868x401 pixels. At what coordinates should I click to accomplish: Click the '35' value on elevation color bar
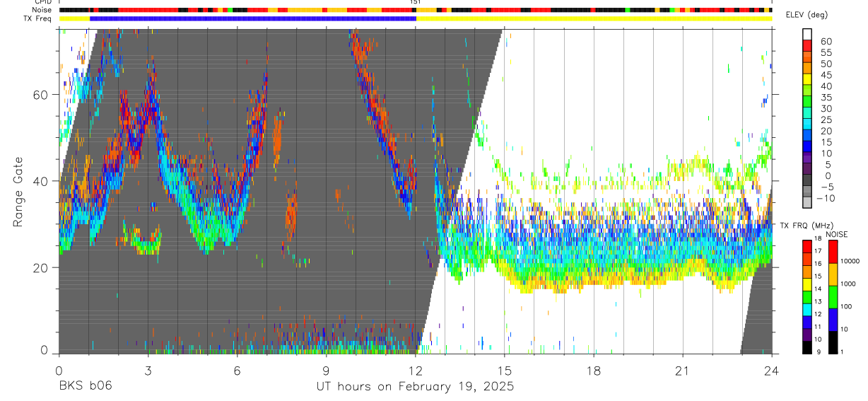[826, 97]
